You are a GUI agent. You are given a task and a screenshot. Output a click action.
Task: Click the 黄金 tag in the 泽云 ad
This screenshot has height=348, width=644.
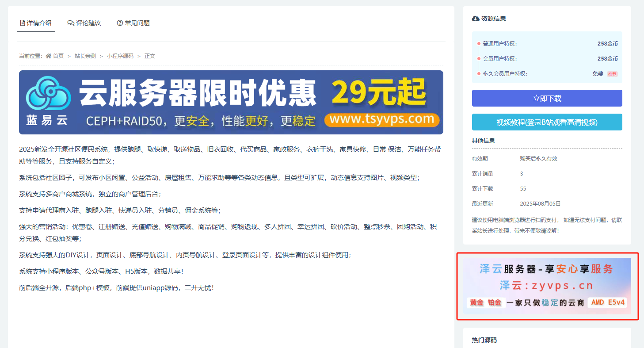(476, 303)
